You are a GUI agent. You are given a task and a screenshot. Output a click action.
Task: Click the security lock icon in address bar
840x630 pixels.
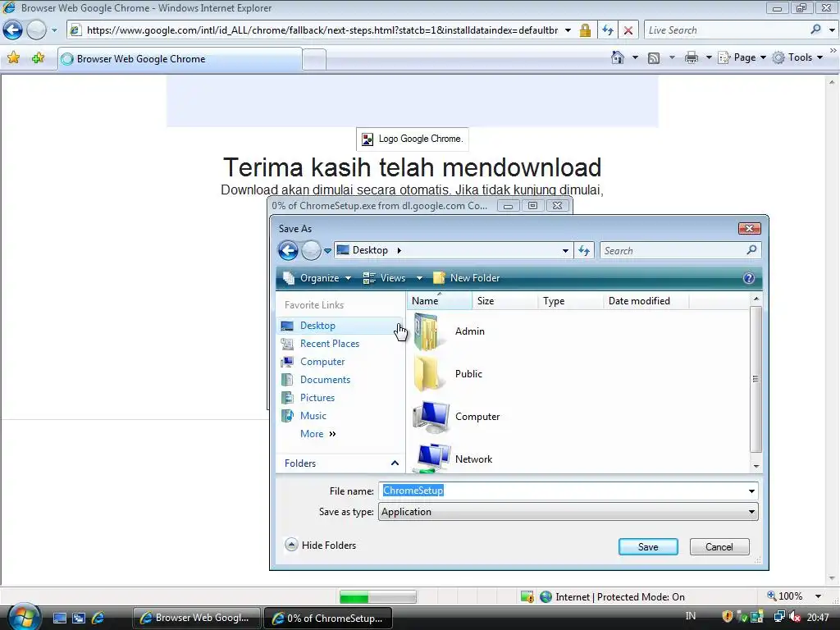585,30
